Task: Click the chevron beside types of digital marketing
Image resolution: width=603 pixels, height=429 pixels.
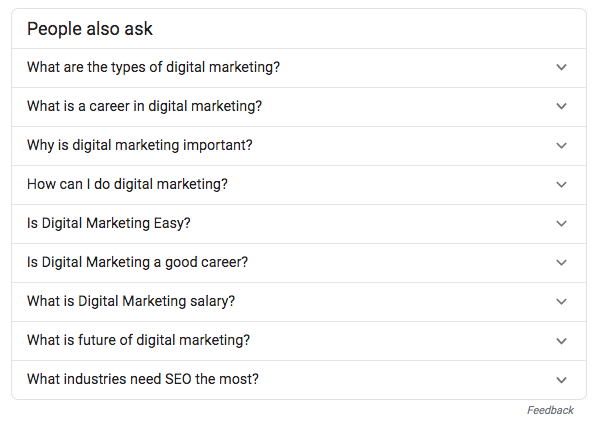Action: tap(561, 67)
